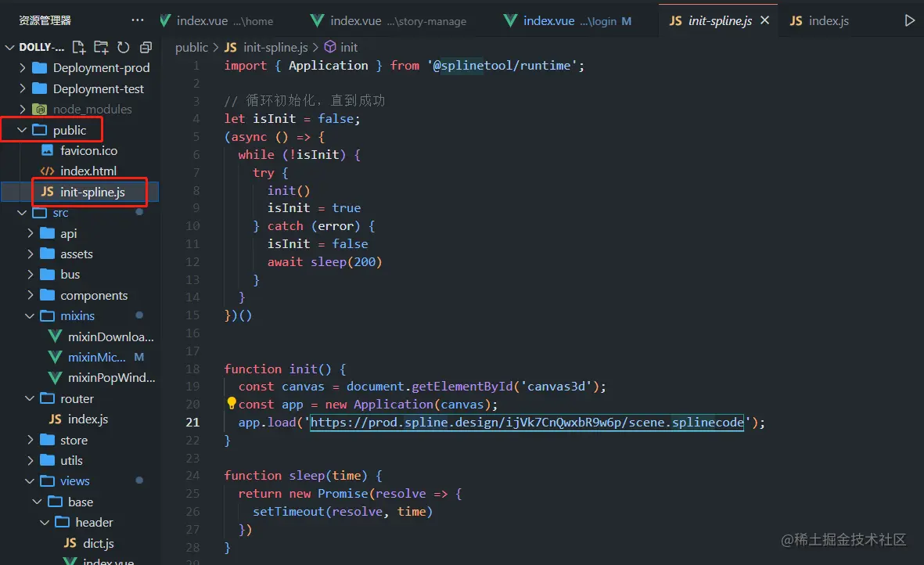Close the init-spline.js tab

click(x=765, y=20)
